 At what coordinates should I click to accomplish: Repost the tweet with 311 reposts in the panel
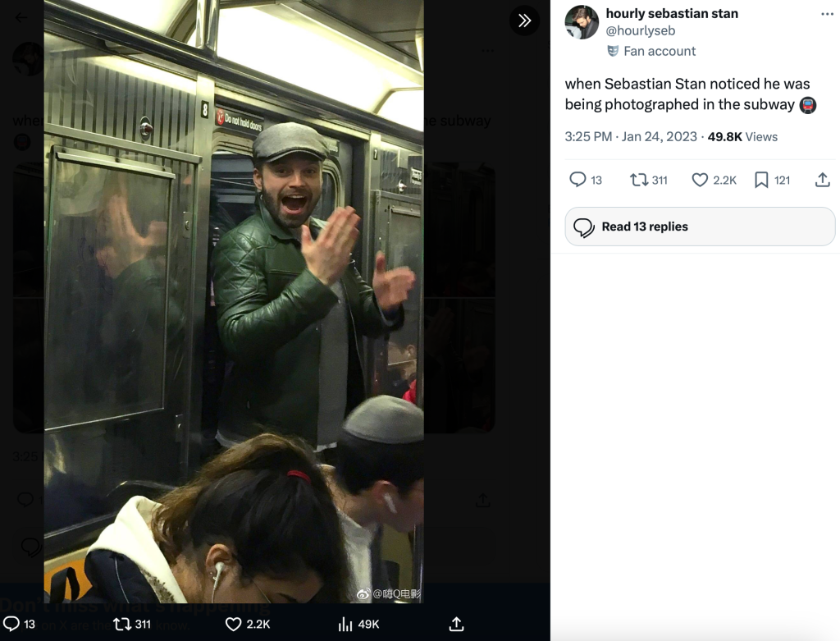point(640,180)
